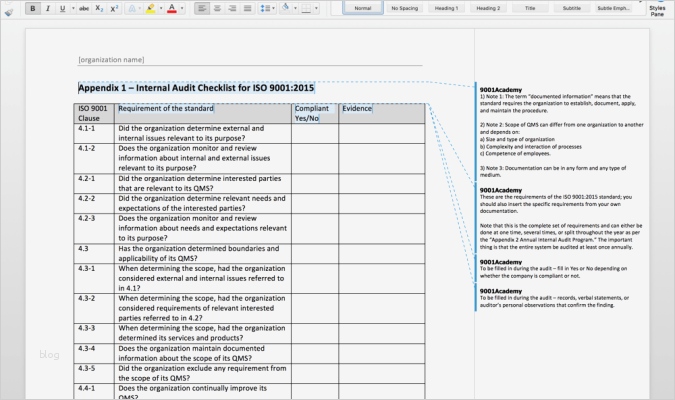
Task: Align text to the left
Action: [x=201, y=7]
